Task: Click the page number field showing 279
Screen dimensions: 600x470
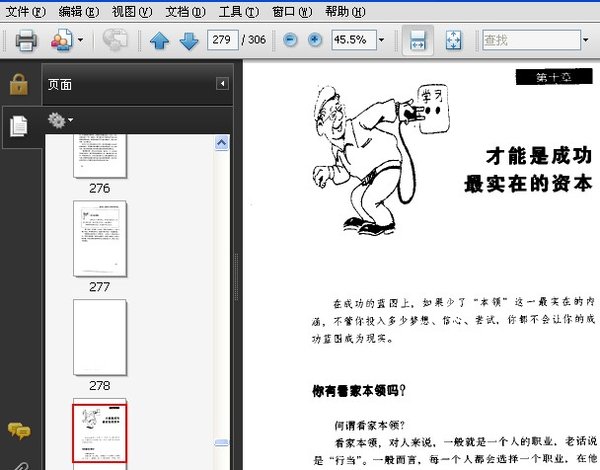Action: pos(223,40)
